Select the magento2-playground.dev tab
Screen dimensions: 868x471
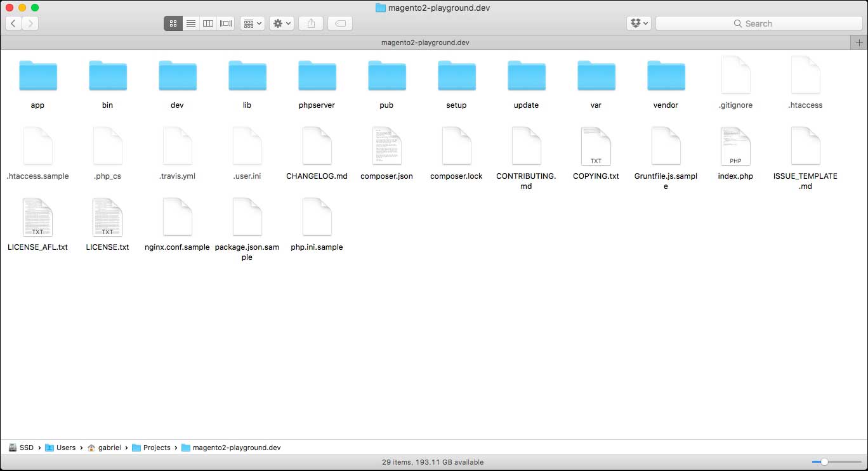coord(425,42)
